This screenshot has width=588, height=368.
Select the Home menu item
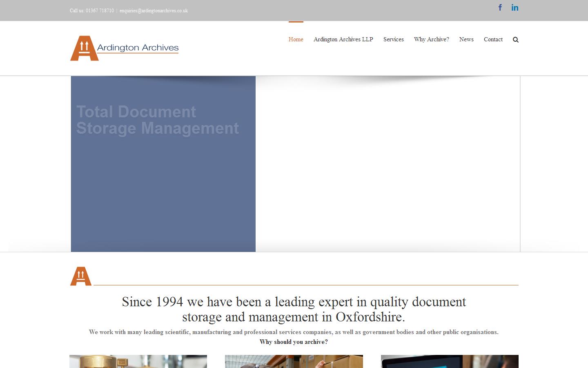[296, 39]
